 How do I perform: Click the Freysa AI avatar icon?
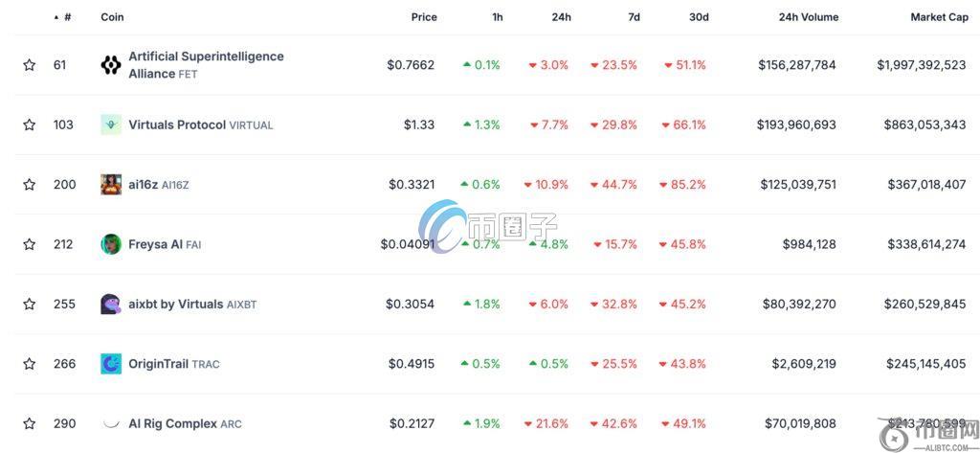click(111, 244)
